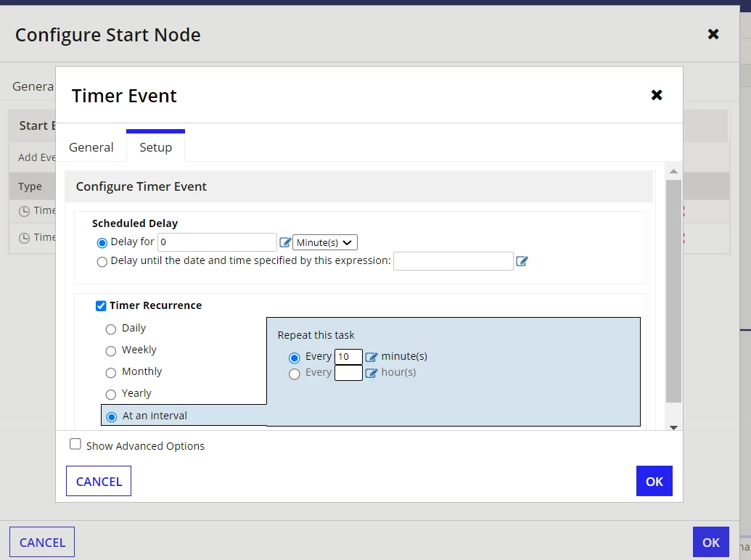Click the scrollbar up arrow
The width and height of the screenshot is (751, 560).
point(673,171)
